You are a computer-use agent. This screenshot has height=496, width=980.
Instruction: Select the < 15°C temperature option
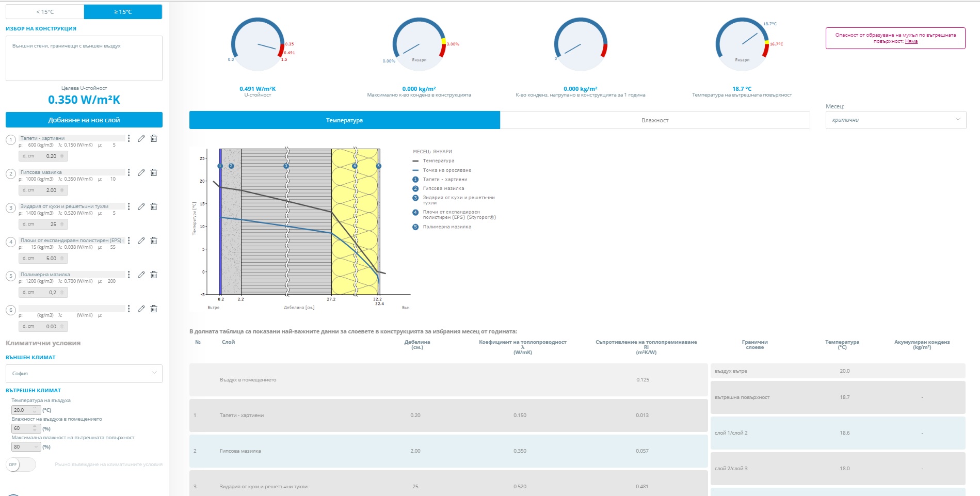click(x=45, y=12)
